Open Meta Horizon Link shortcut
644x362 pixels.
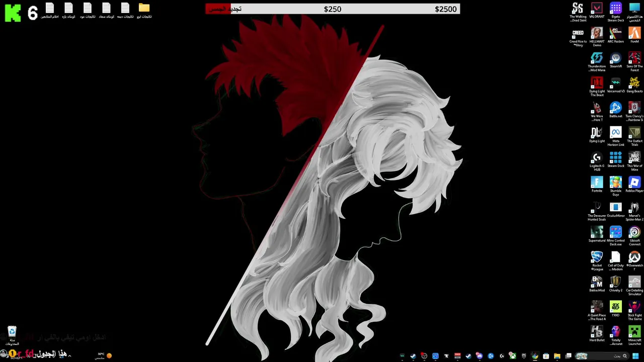click(x=616, y=136)
